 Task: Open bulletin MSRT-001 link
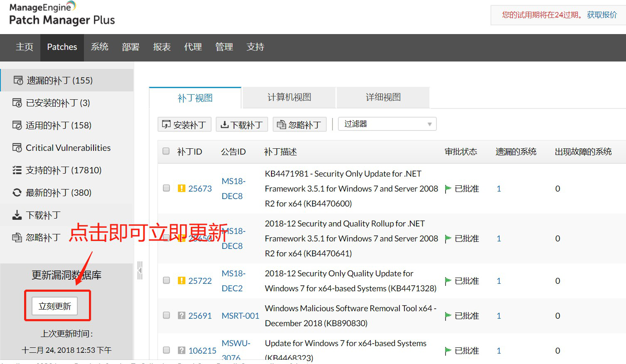[240, 316]
